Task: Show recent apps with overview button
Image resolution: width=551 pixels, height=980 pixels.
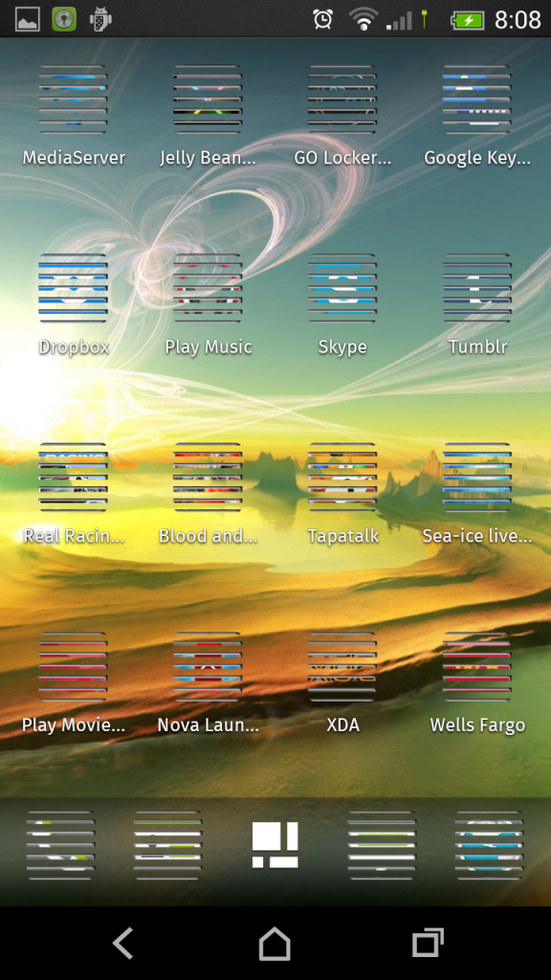Action: pos(428,943)
